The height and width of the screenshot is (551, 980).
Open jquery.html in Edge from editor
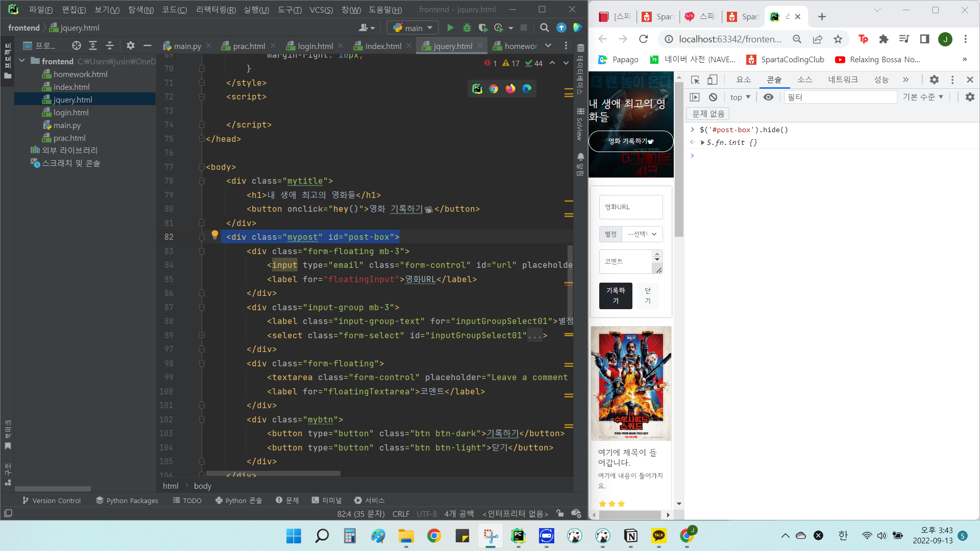pyautogui.click(x=527, y=89)
